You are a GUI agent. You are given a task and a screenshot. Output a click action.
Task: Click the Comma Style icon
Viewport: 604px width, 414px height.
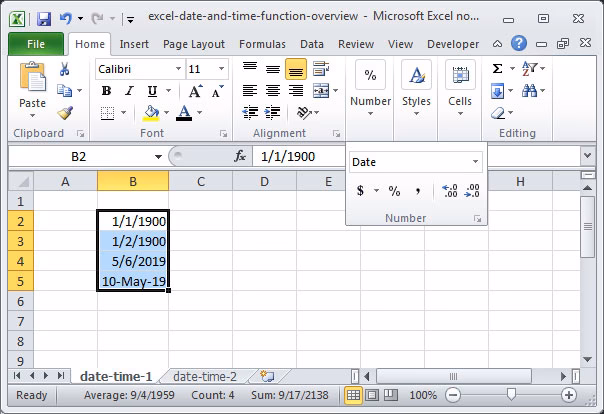[x=418, y=191]
